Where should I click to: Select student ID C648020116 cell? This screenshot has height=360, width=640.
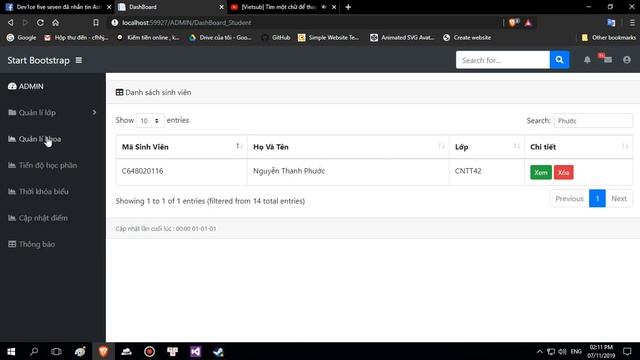point(181,171)
